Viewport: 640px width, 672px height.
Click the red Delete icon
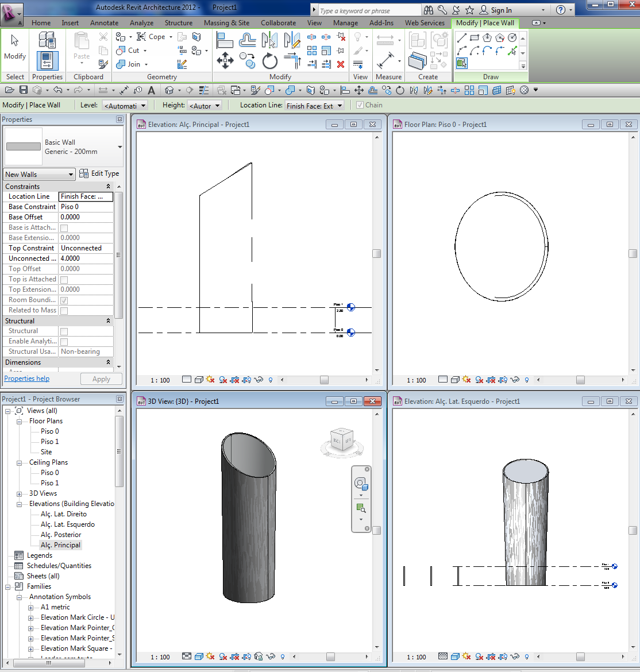coord(341,64)
